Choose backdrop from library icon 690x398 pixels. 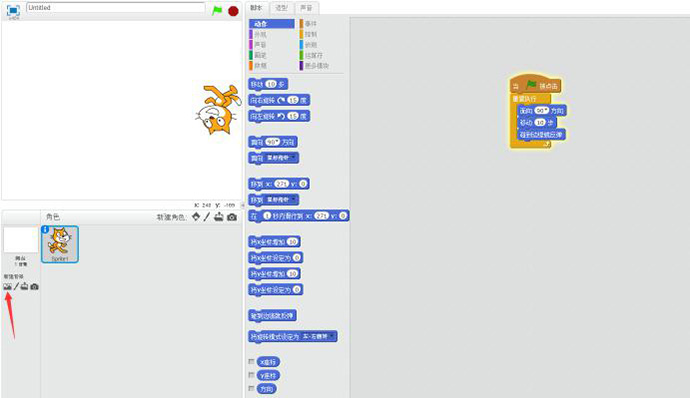[7, 287]
